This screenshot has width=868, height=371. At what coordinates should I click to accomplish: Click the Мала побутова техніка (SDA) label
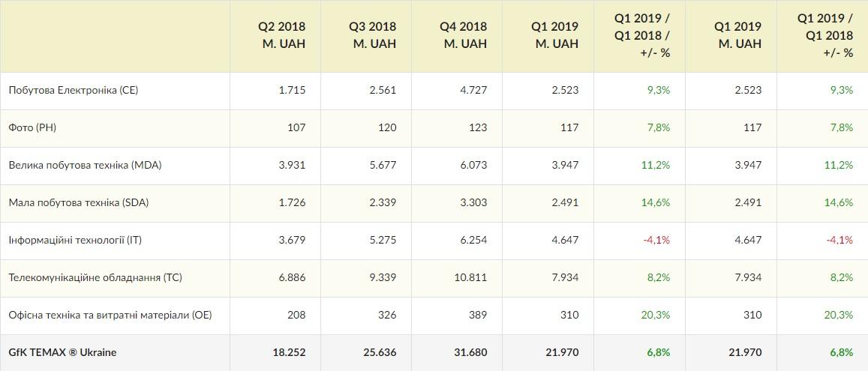coord(83,202)
